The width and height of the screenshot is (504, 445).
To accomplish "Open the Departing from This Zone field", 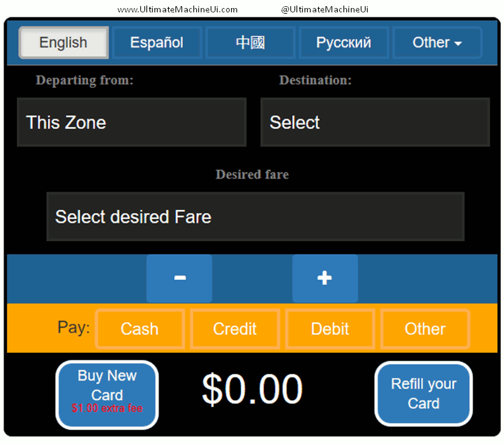I will (x=132, y=122).
